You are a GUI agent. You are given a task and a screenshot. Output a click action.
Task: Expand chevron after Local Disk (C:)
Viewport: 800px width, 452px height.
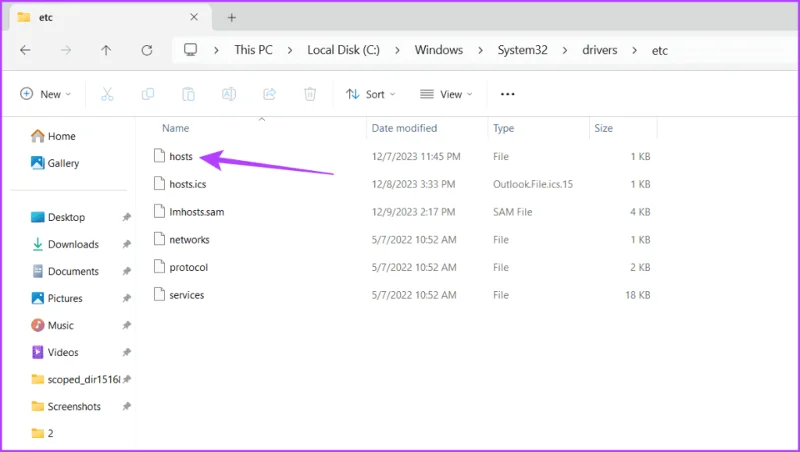[397, 50]
